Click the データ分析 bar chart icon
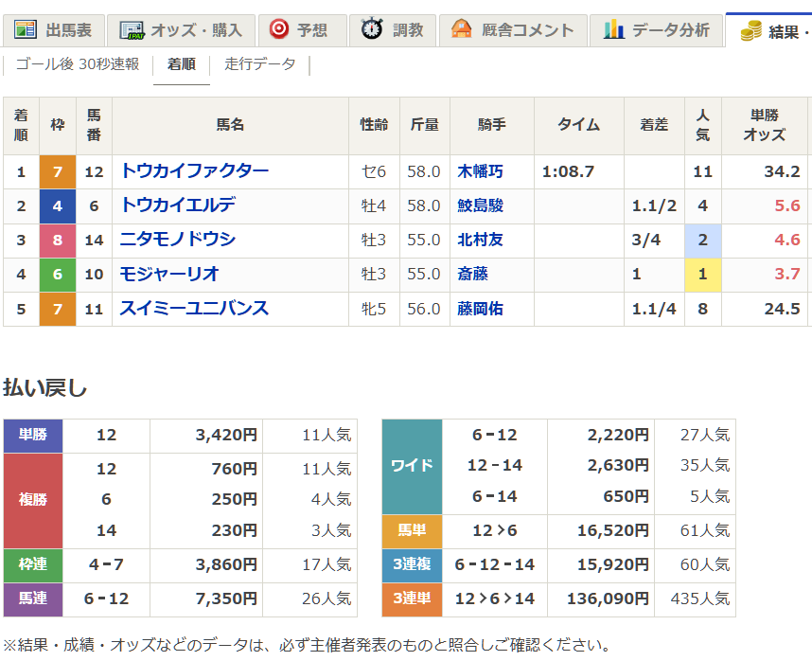This screenshot has height=661, width=812. click(x=613, y=29)
